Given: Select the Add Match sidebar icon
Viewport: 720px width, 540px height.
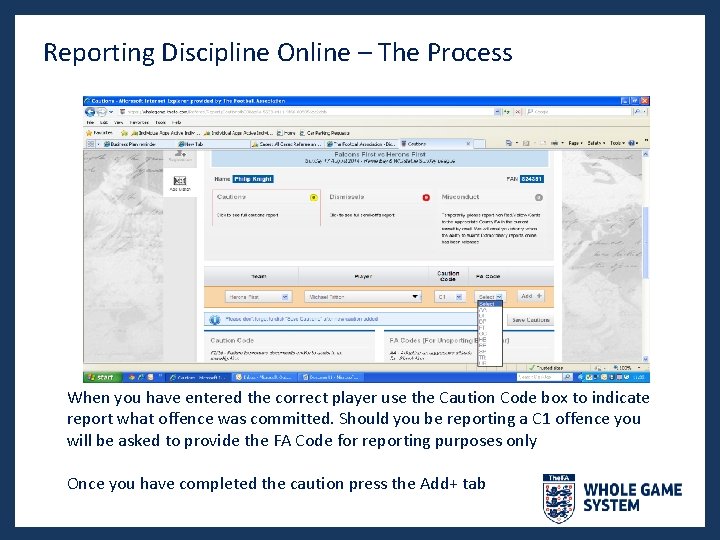Looking at the screenshot, I should pos(180,183).
